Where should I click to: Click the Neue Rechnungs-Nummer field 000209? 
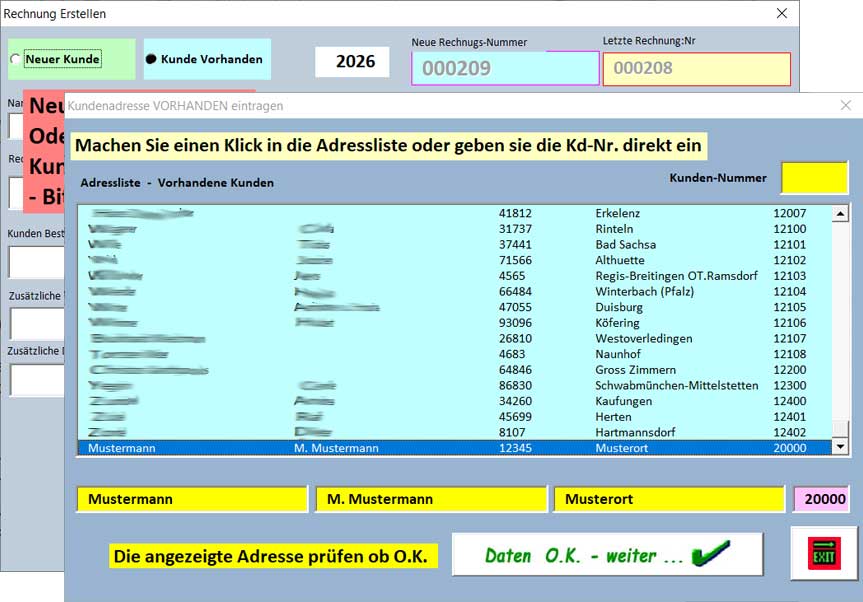[505, 69]
